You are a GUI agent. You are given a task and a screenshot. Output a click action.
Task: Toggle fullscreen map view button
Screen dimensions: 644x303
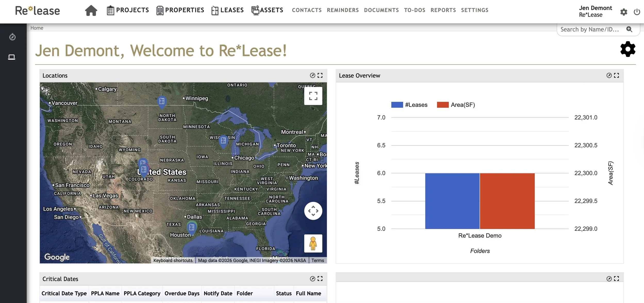click(x=313, y=96)
